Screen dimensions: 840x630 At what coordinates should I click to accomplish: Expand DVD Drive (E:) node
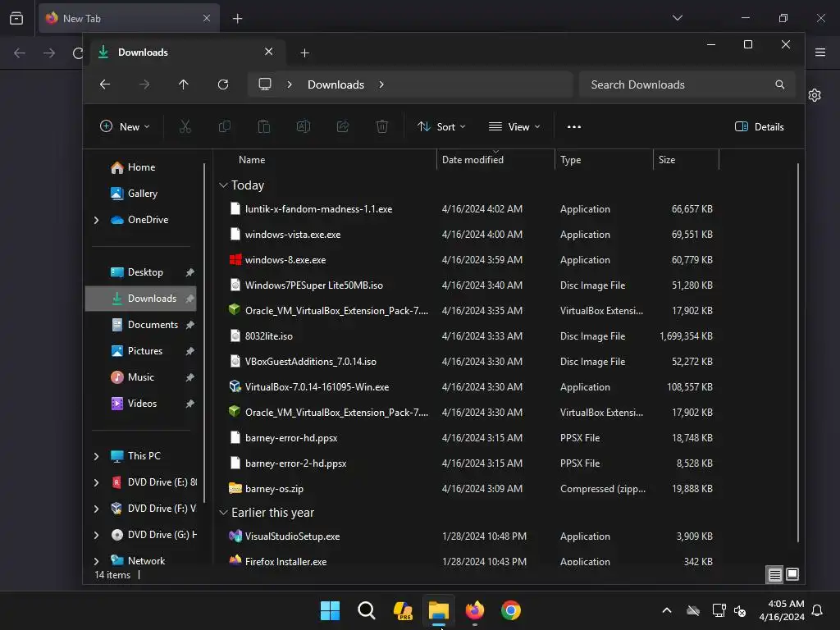tap(97, 482)
